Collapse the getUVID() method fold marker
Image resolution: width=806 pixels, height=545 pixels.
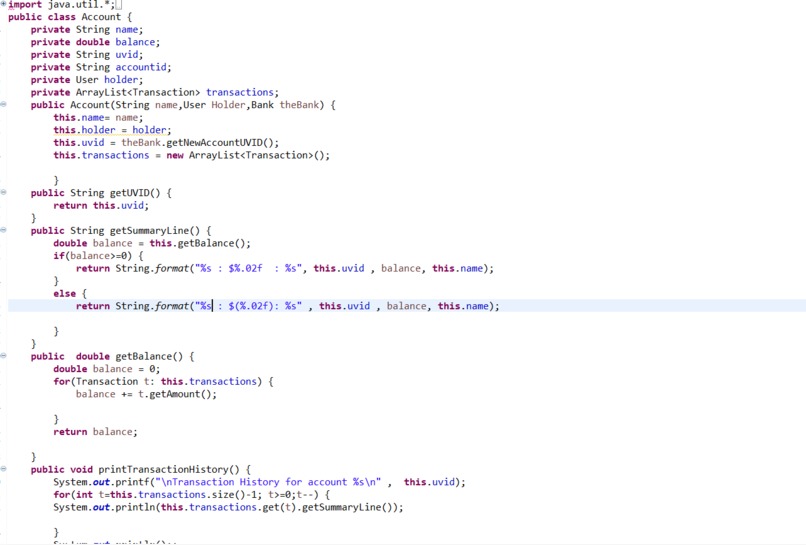pyautogui.click(x=4, y=192)
